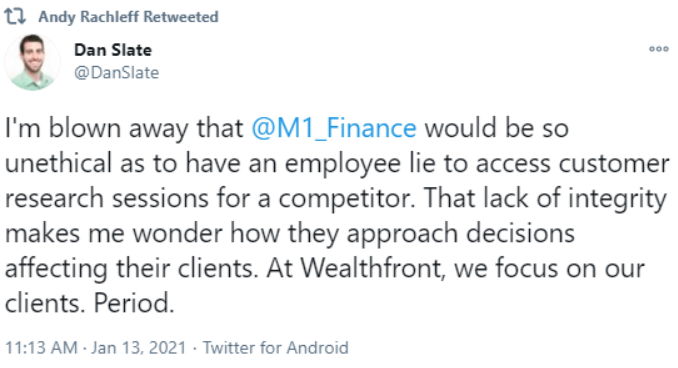Click the words affecting their clients
Viewport: 678px width, 368px height.
tap(131, 268)
